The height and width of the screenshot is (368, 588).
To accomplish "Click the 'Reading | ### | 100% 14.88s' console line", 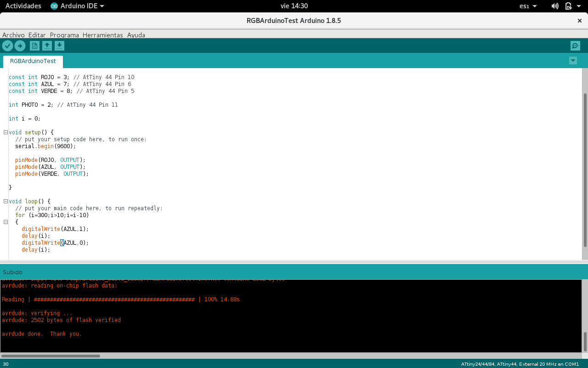I will pyautogui.click(x=121, y=299).
